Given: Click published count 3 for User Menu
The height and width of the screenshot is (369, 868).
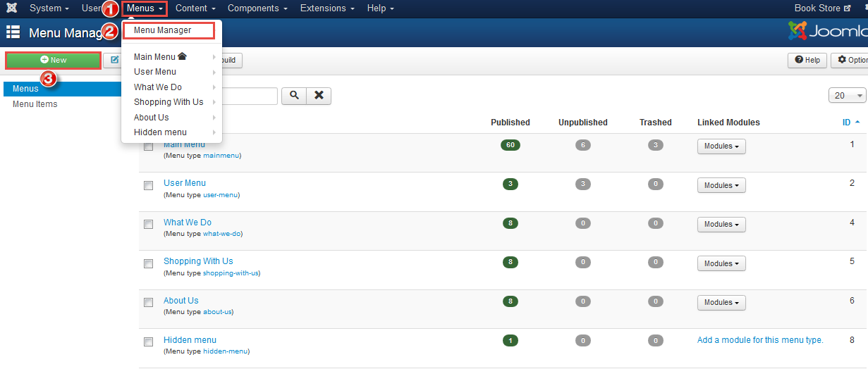Looking at the screenshot, I should pos(510,184).
